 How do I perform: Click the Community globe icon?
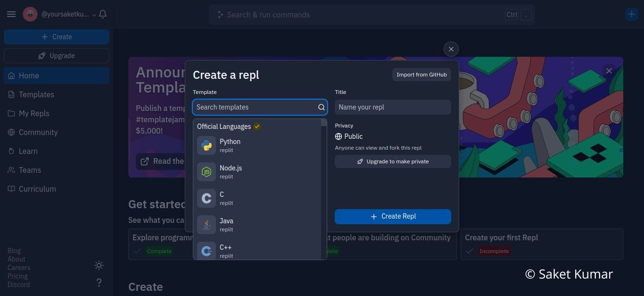click(x=11, y=132)
